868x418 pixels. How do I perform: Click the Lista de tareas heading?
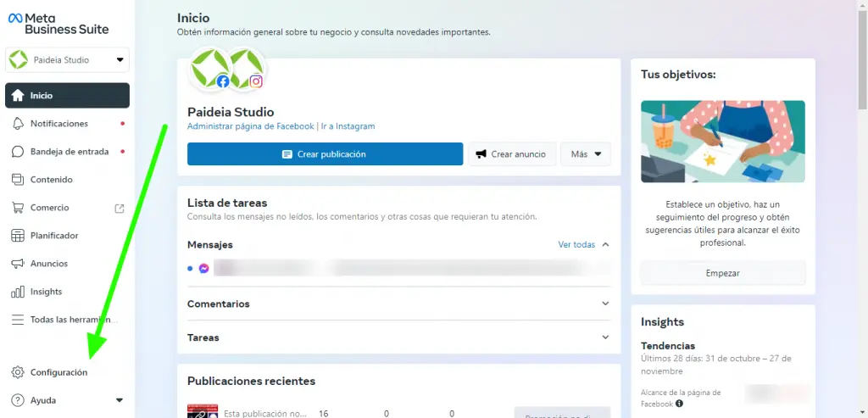pyautogui.click(x=227, y=203)
